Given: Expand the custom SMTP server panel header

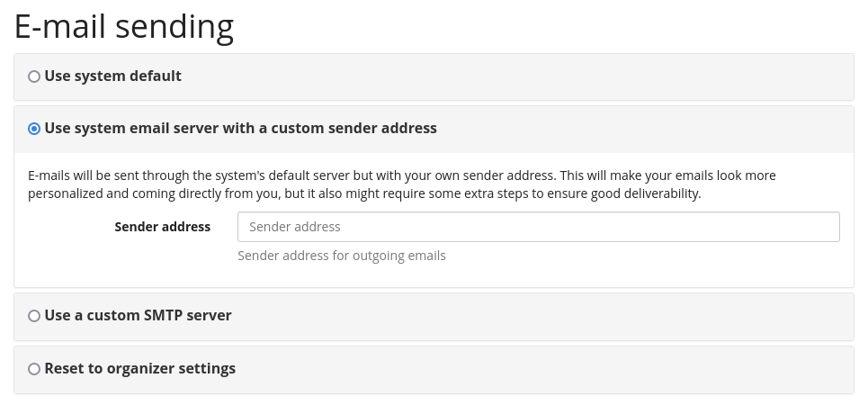Looking at the screenshot, I should point(540,316).
